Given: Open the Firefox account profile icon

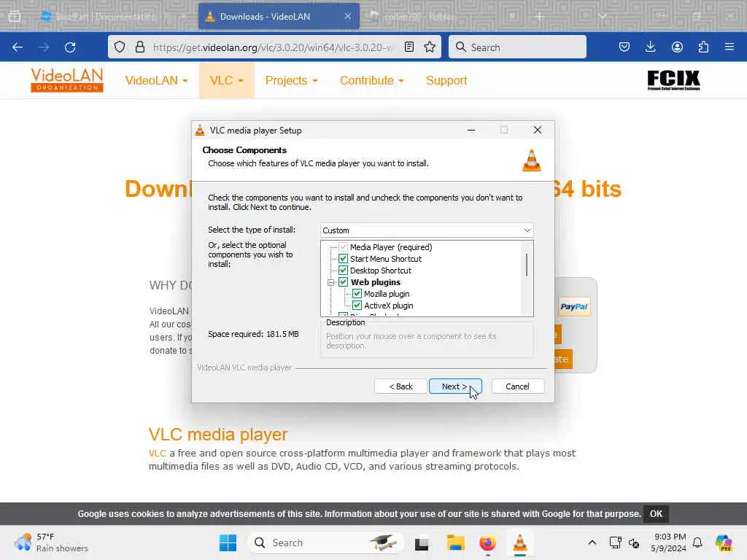Looking at the screenshot, I should point(677,47).
